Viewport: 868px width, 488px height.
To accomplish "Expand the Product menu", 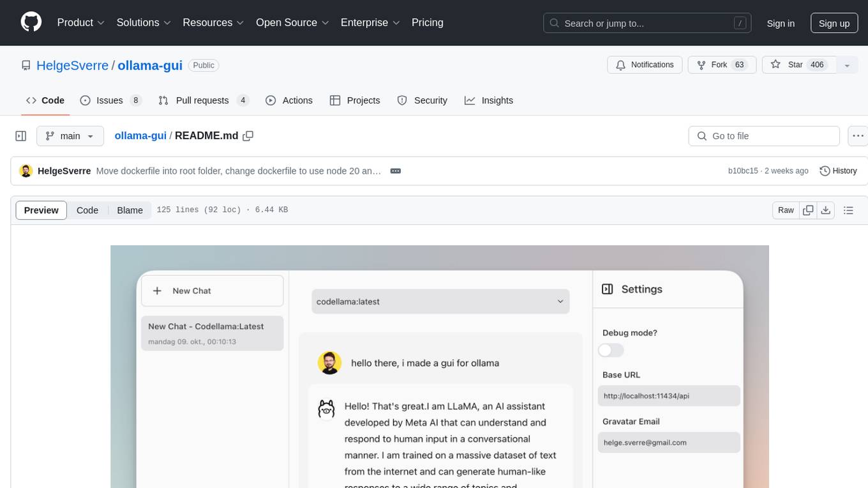I will (x=81, y=22).
